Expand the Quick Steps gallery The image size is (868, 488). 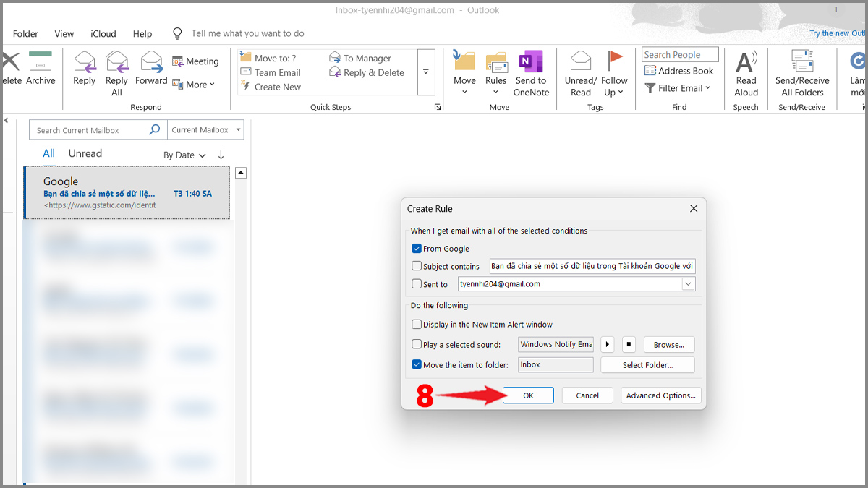coord(426,72)
